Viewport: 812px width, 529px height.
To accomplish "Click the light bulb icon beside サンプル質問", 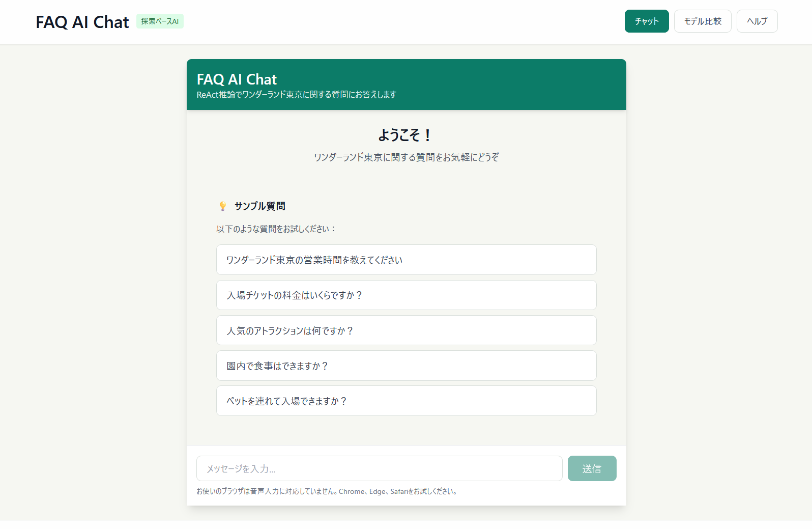I will pos(222,206).
